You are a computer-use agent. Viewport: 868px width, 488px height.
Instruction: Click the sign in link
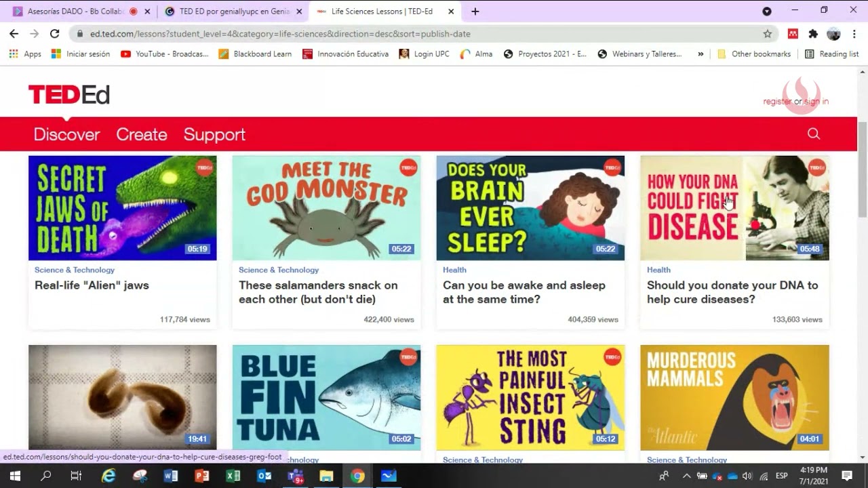pyautogui.click(x=816, y=102)
